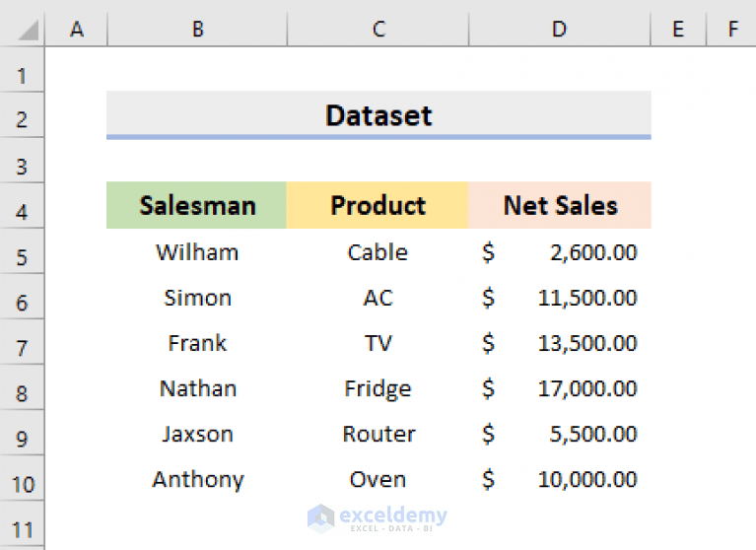Click the Select All corner triangle
The height and width of the screenshot is (550, 756).
tap(28, 30)
